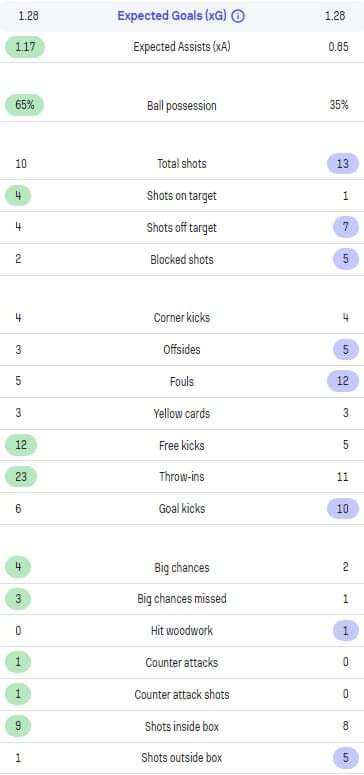Viewport: 364px width, 775px height.
Task: Click the 12 free kicks badge
Action: coord(21,445)
